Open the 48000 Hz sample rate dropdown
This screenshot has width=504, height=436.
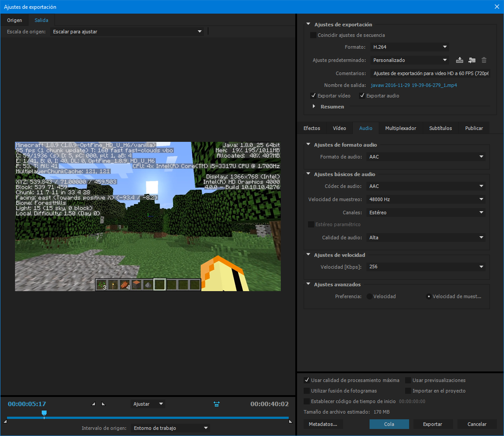click(426, 199)
